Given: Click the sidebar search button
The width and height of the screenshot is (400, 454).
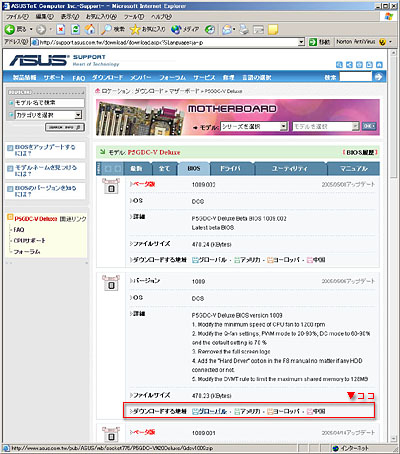Looking at the screenshot, I should pos(65,127).
